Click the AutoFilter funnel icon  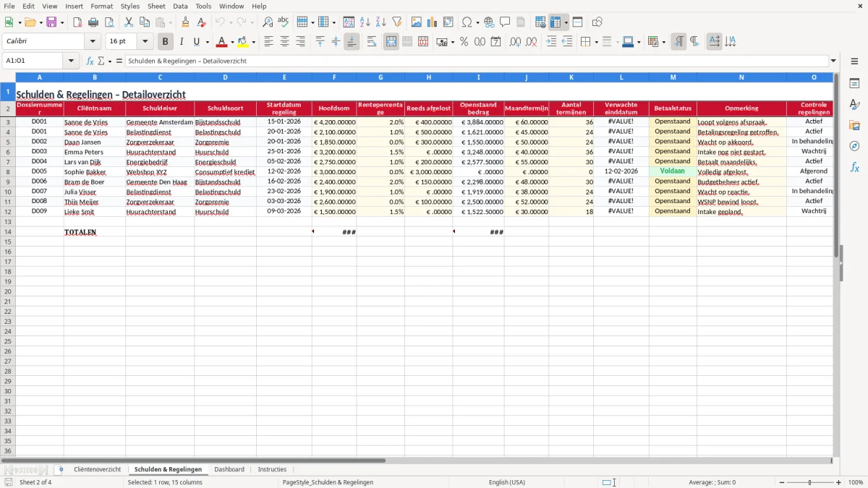point(396,22)
